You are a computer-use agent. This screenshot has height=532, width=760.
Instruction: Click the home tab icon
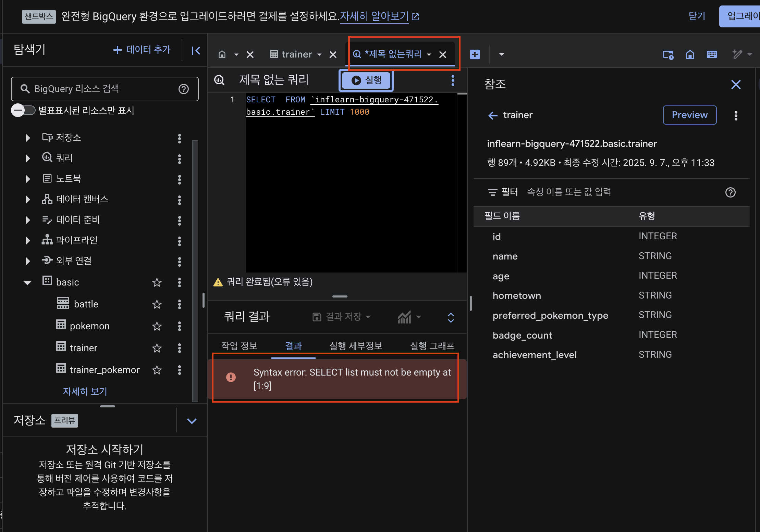222,54
